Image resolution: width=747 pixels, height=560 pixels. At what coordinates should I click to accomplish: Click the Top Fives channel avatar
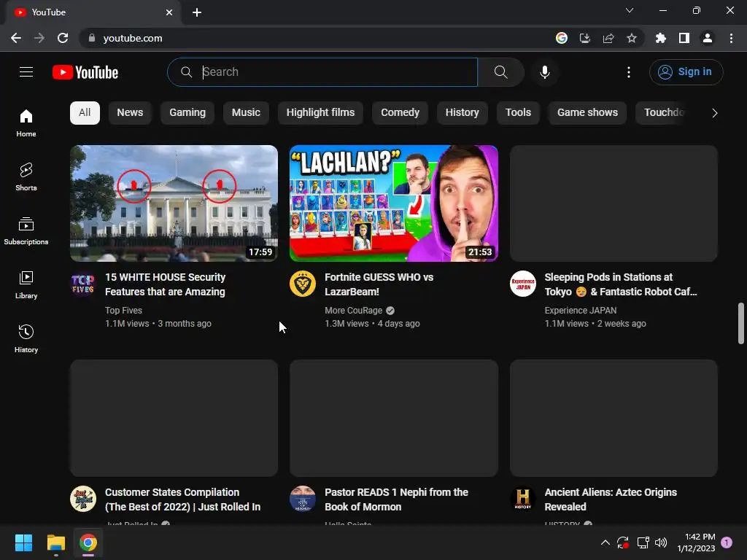coord(83,284)
